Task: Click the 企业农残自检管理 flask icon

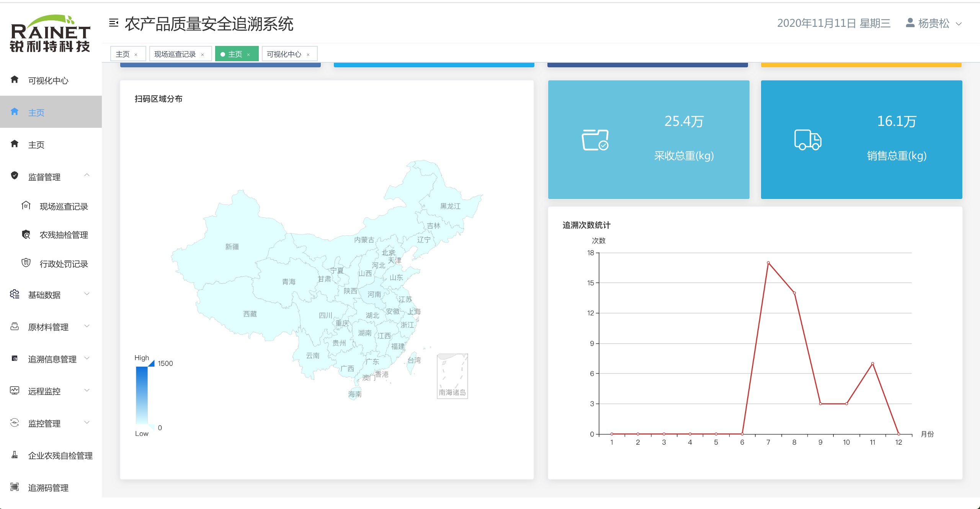Action: point(15,455)
